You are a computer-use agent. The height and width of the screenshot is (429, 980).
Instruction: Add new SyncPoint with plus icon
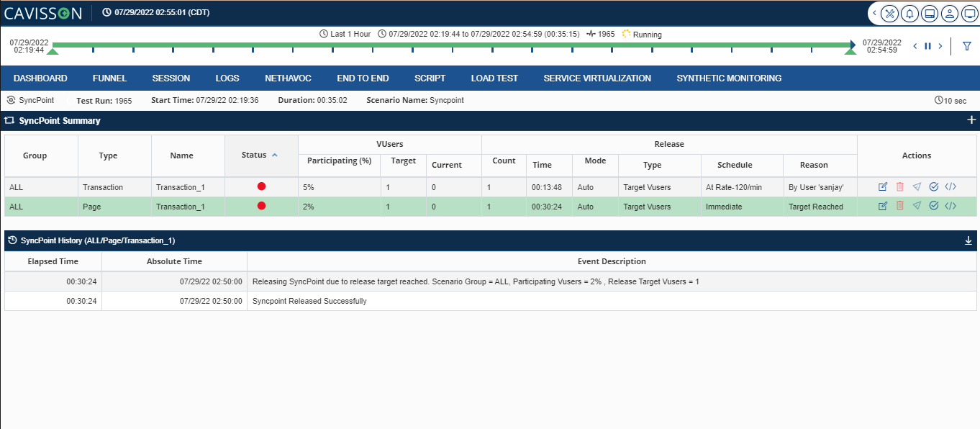(x=971, y=120)
